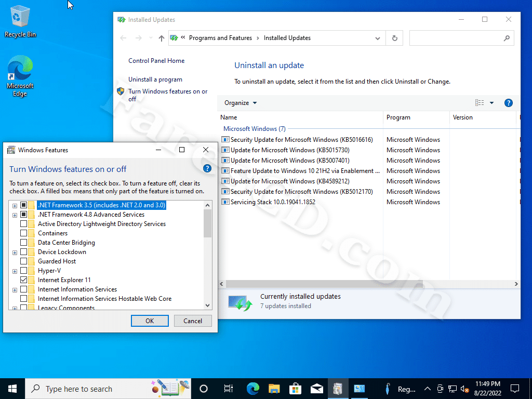Change the view layout icon
The height and width of the screenshot is (399, 532).
tap(480, 103)
